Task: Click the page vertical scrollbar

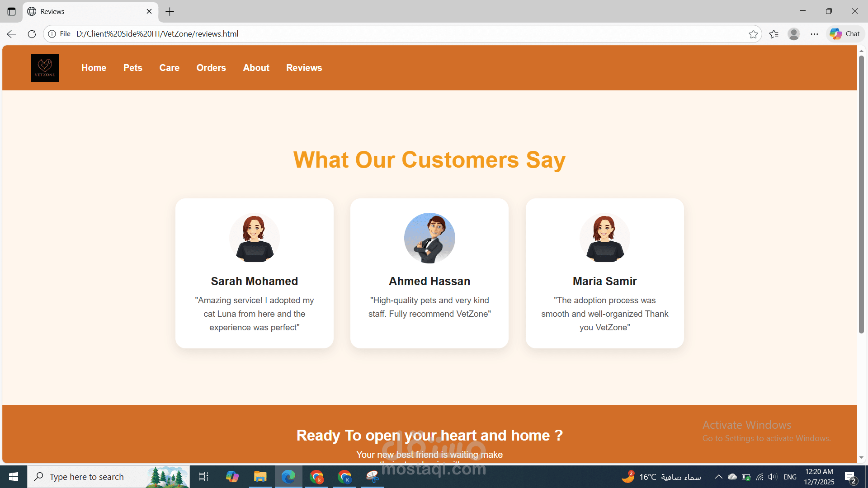Action: pyautogui.click(x=861, y=194)
